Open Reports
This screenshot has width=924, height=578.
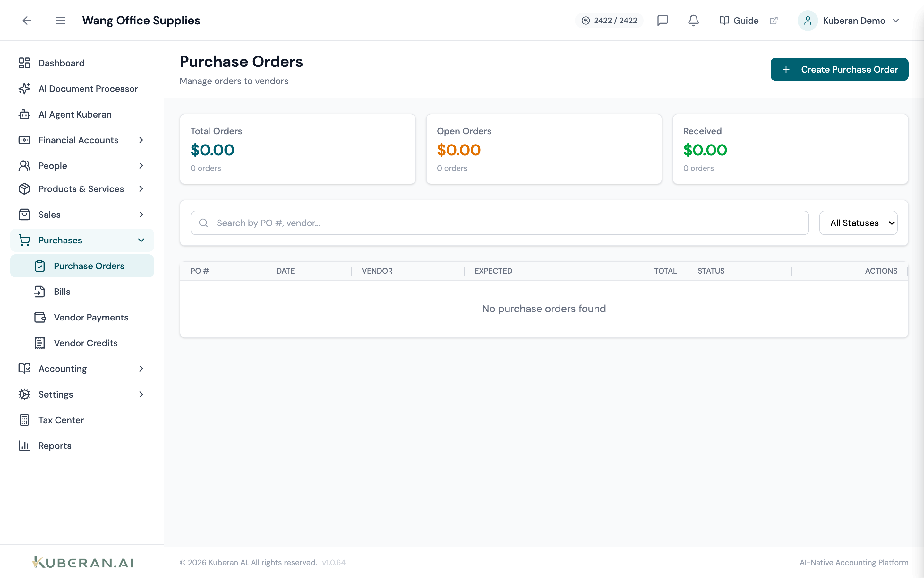pos(82,446)
